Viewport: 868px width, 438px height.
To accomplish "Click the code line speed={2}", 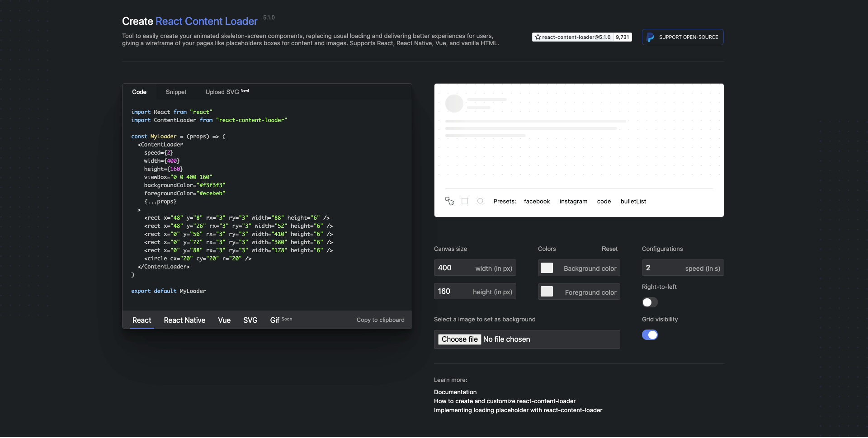I will click(x=159, y=153).
